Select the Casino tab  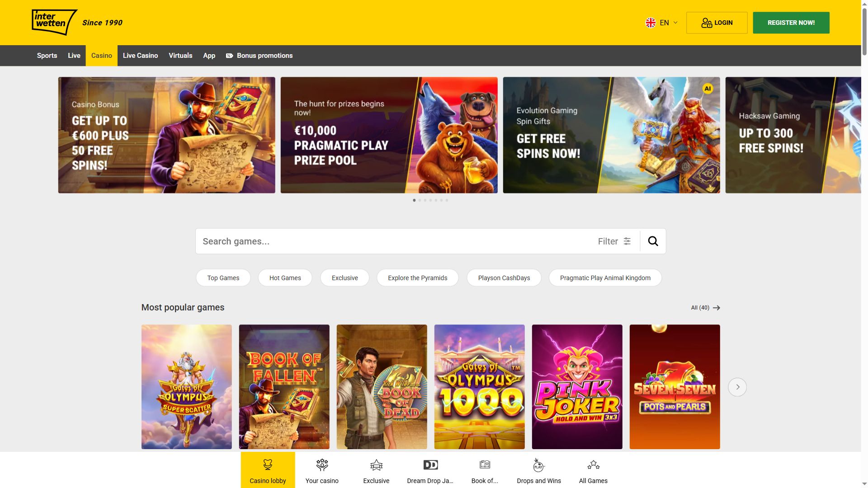[102, 56]
